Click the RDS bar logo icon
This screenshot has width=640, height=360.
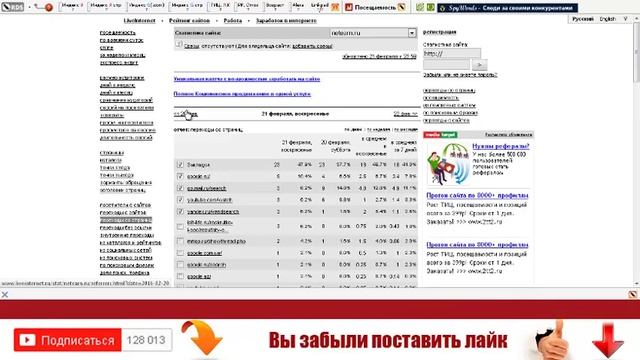point(12,7)
